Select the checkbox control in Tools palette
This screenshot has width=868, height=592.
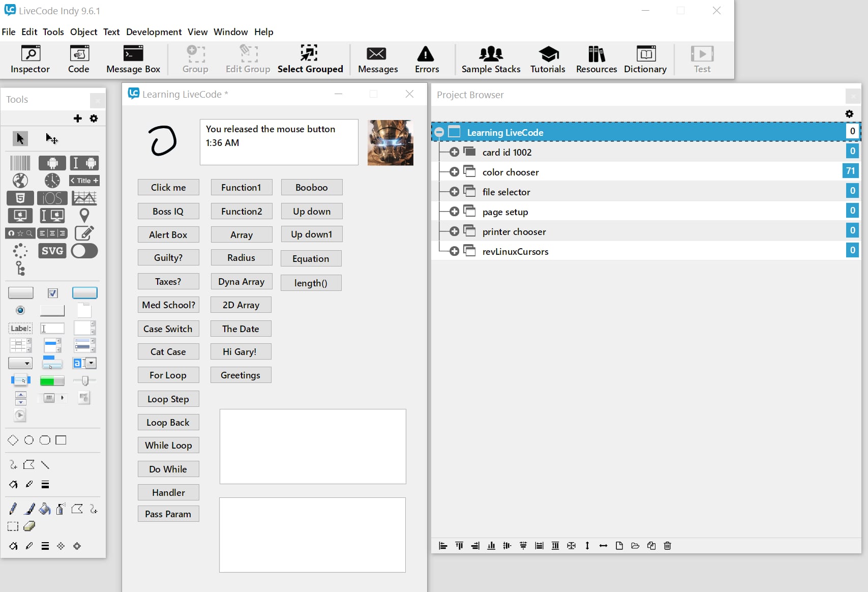point(52,293)
